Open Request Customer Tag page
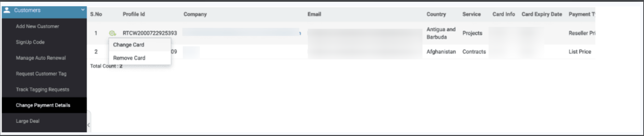Viewport: 644px width, 136px height. click(41, 74)
